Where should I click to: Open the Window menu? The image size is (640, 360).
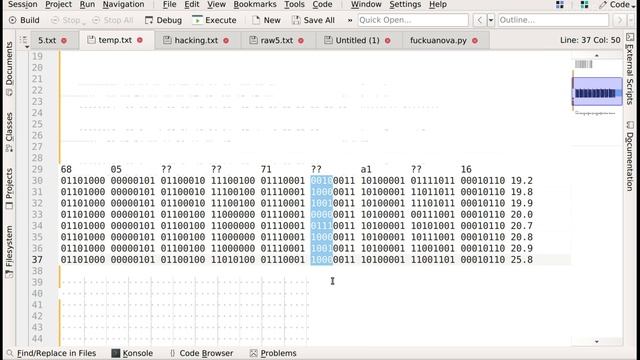coord(366,4)
